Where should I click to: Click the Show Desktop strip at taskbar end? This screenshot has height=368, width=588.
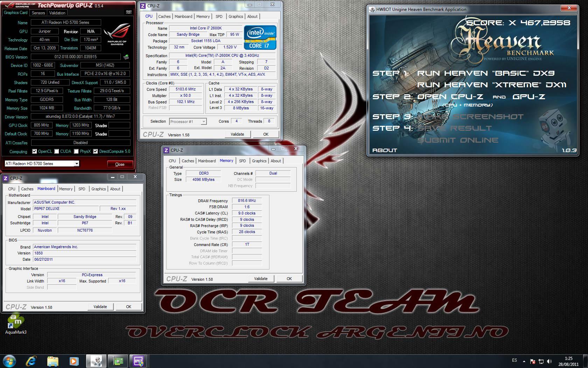(x=585, y=361)
